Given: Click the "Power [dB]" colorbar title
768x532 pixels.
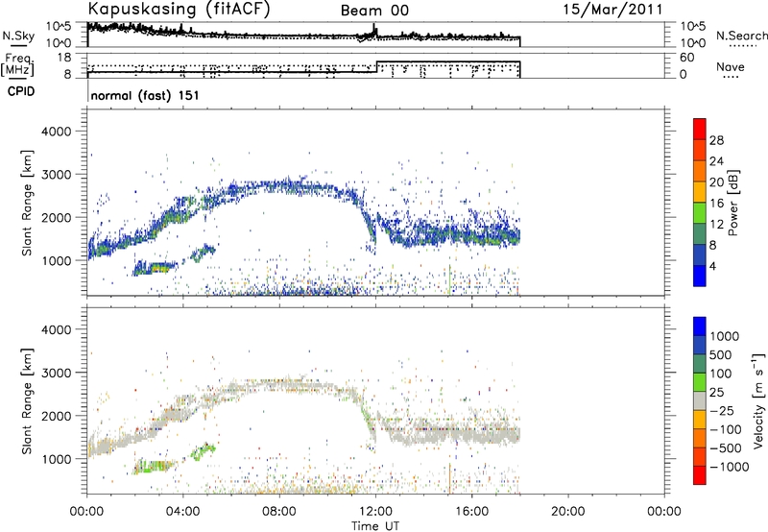Looking at the screenshot, I should (x=733, y=203).
